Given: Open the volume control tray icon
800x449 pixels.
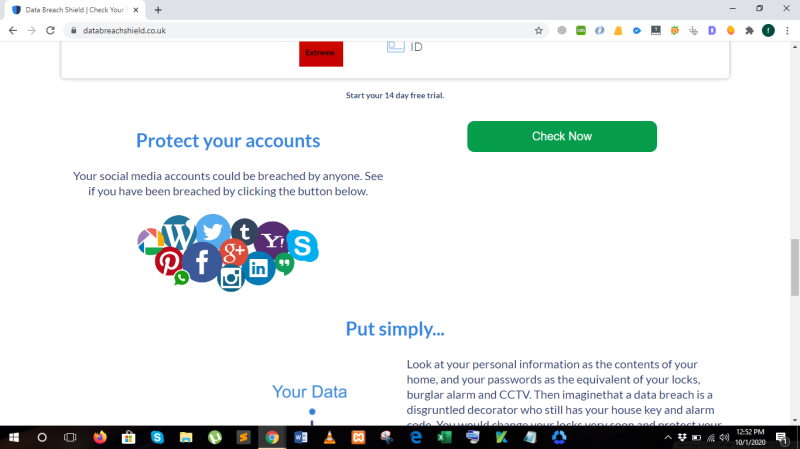Looking at the screenshot, I should pyautogui.click(x=724, y=437).
